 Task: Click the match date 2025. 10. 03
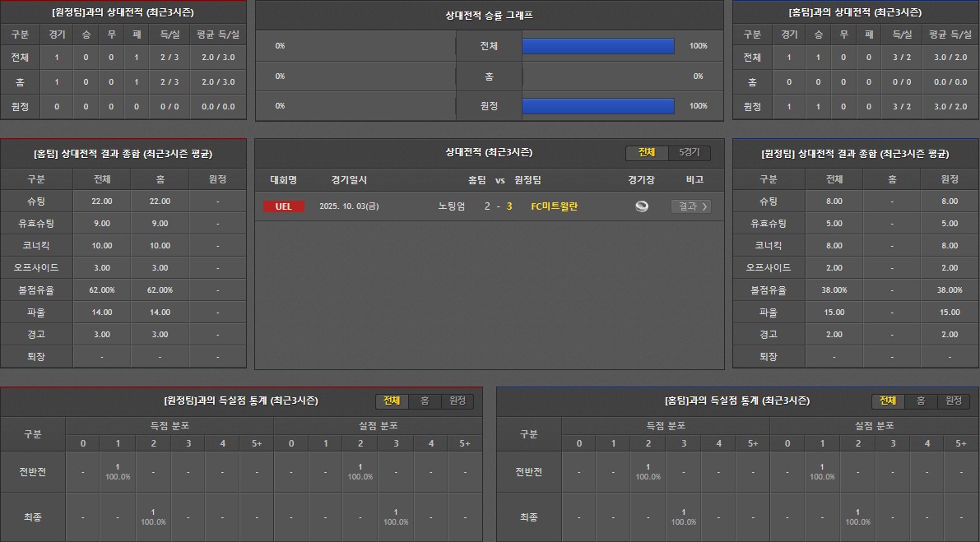pyautogui.click(x=350, y=206)
